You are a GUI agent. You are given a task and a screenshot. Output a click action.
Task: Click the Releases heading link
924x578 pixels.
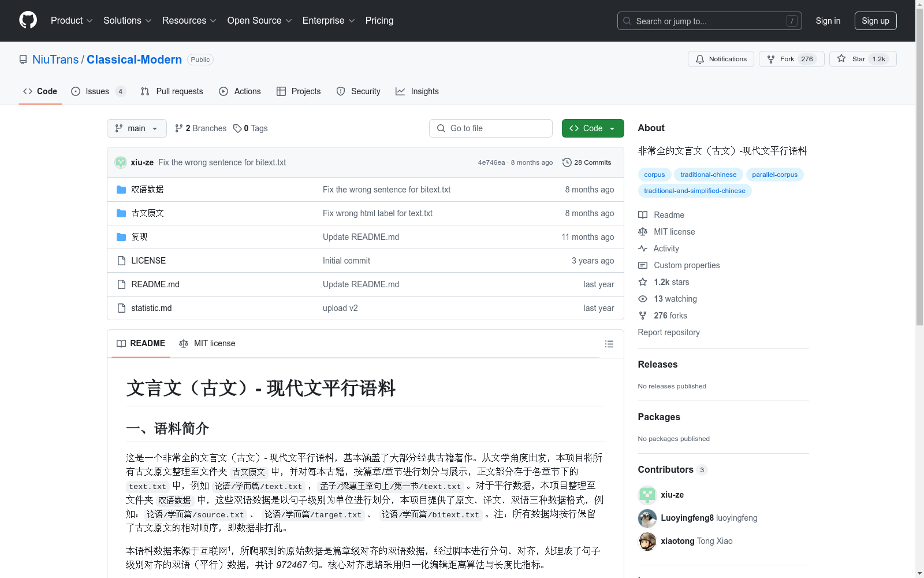coord(658,364)
